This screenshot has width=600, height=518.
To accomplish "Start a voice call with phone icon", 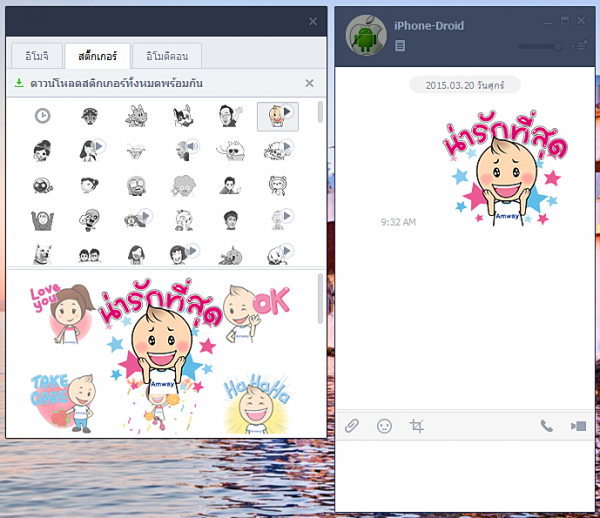I will point(546,426).
